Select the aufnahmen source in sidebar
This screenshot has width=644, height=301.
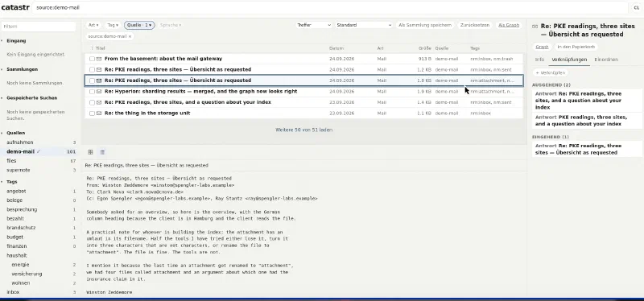point(39,142)
